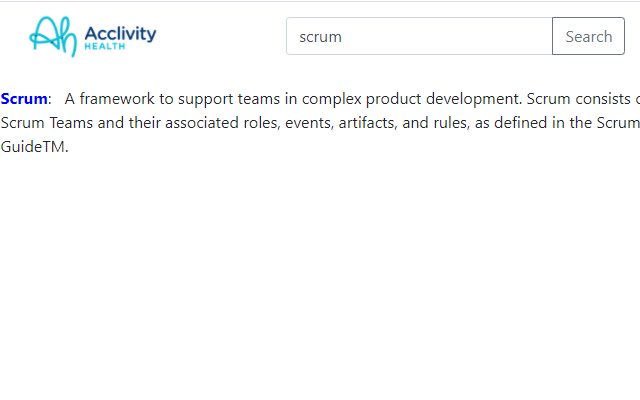
Task: Click the teal Ah monogram logo icon
Action: coord(53,36)
